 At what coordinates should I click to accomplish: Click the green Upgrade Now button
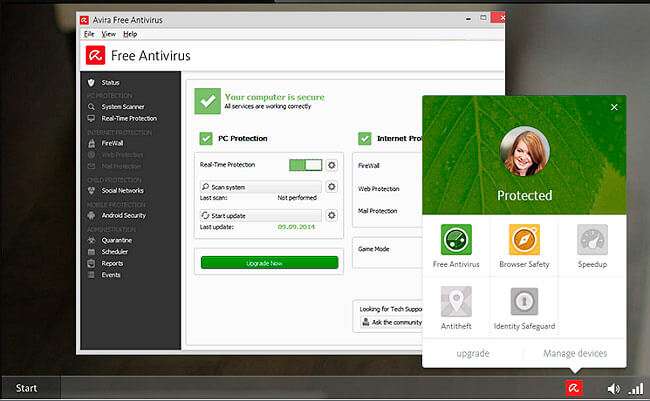pyautogui.click(x=269, y=263)
